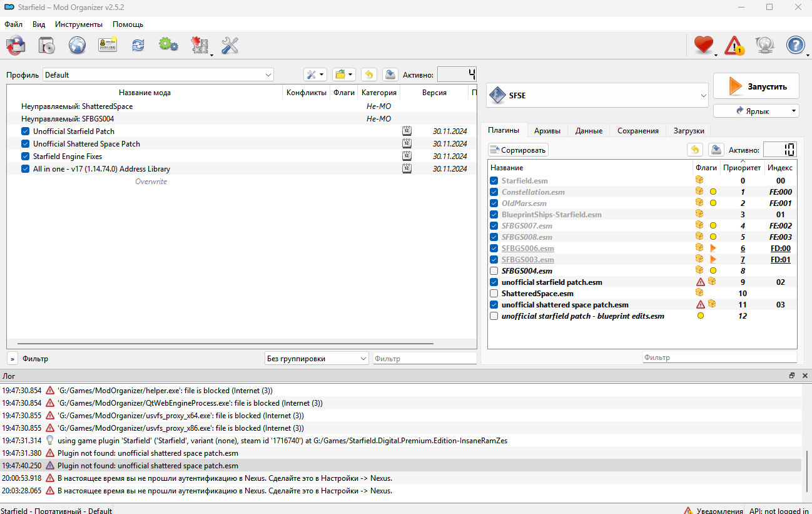This screenshot has height=514, width=812.
Task: Open the Ярлык shortcut dropdown
Action: [756, 111]
